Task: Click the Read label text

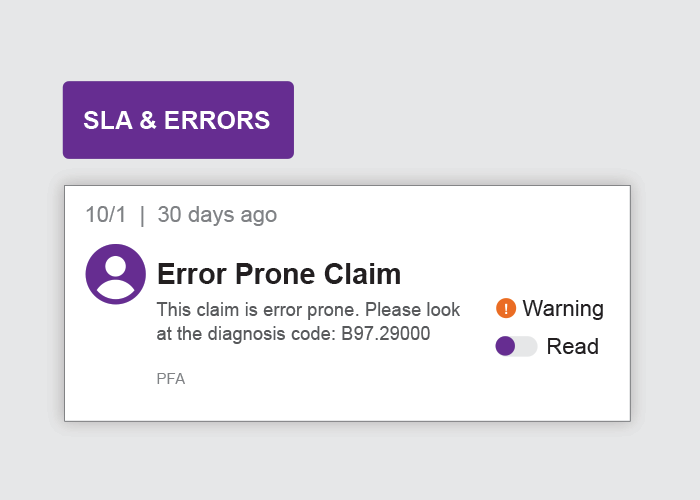Action: coord(572,346)
